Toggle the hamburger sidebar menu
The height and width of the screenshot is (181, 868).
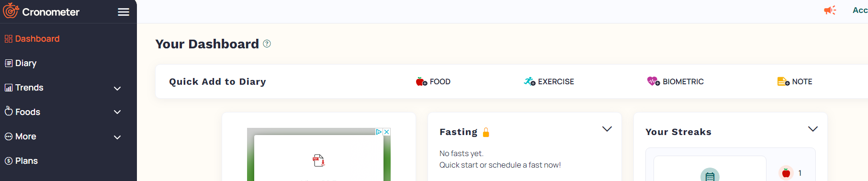tap(124, 12)
